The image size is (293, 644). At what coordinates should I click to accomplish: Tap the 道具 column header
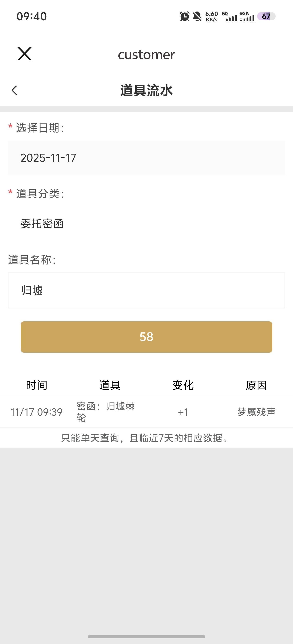pos(110,385)
